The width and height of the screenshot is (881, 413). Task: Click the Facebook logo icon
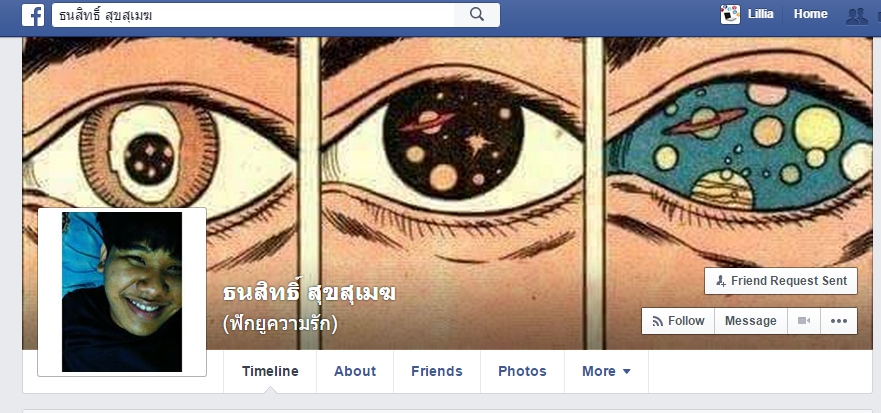pyautogui.click(x=33, y=15)
